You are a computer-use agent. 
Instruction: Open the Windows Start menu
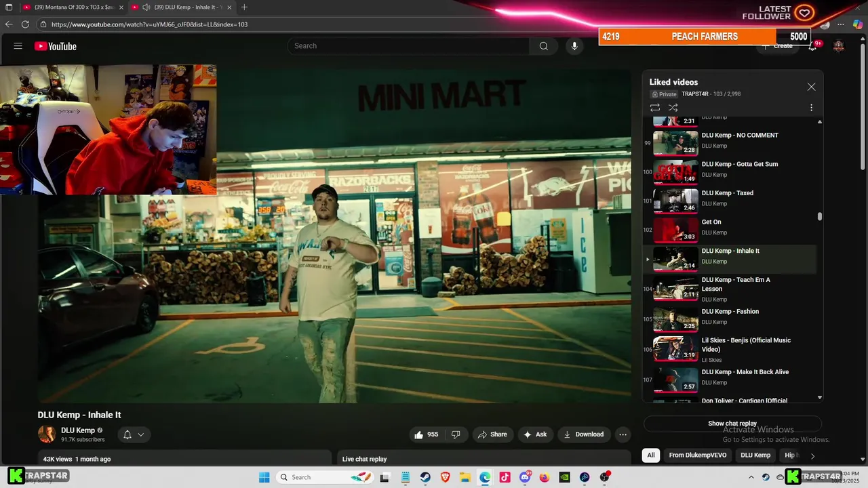coord(264,477)
